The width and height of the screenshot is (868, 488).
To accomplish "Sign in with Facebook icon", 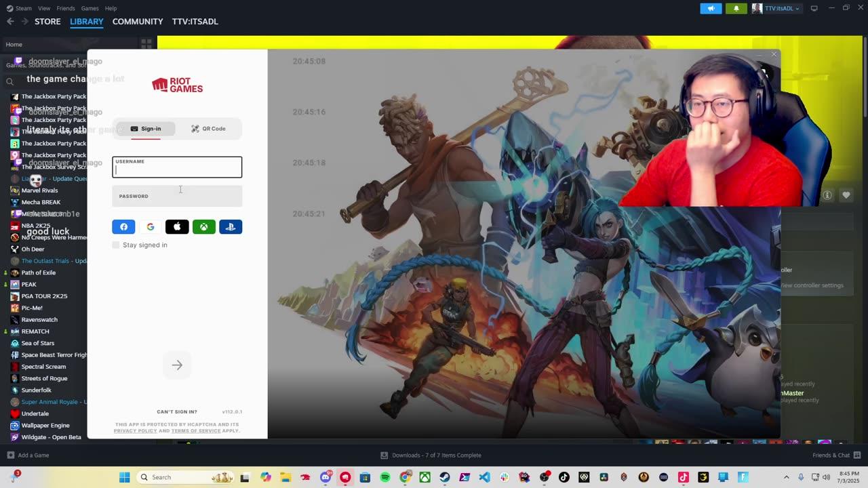I will click(123, 227).
